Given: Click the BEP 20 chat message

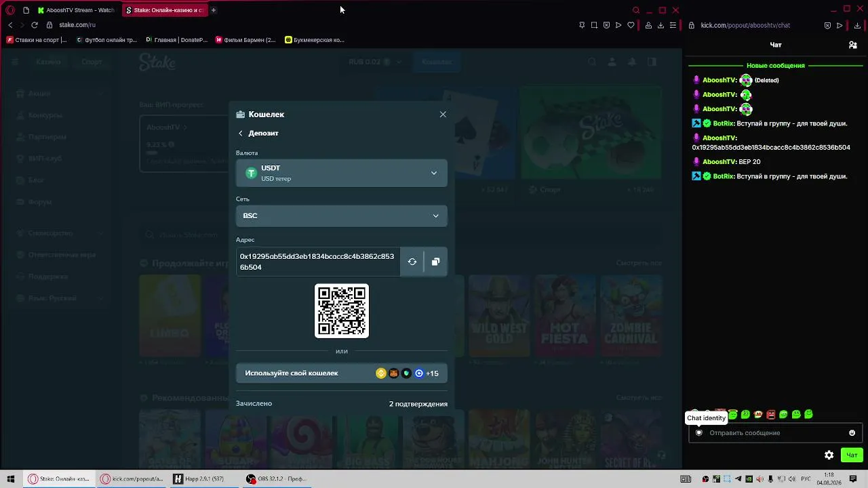Looking at the screenshot, I should pos(749,162).
